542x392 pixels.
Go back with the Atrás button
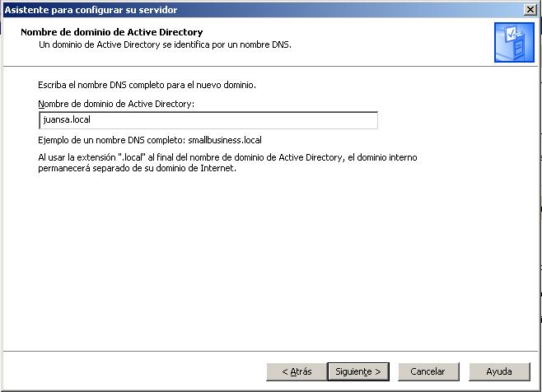coord(297,371)
